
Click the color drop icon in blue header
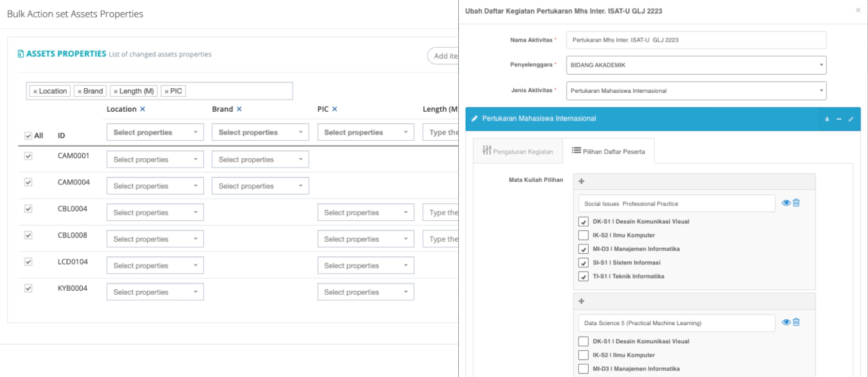(827, 119)
